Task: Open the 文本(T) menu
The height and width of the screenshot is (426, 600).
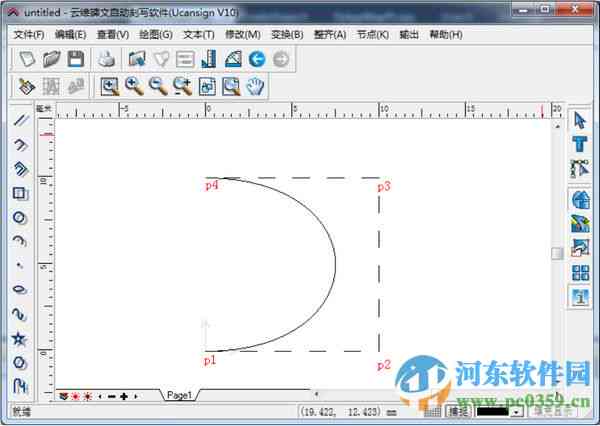Action: (199, 35)
